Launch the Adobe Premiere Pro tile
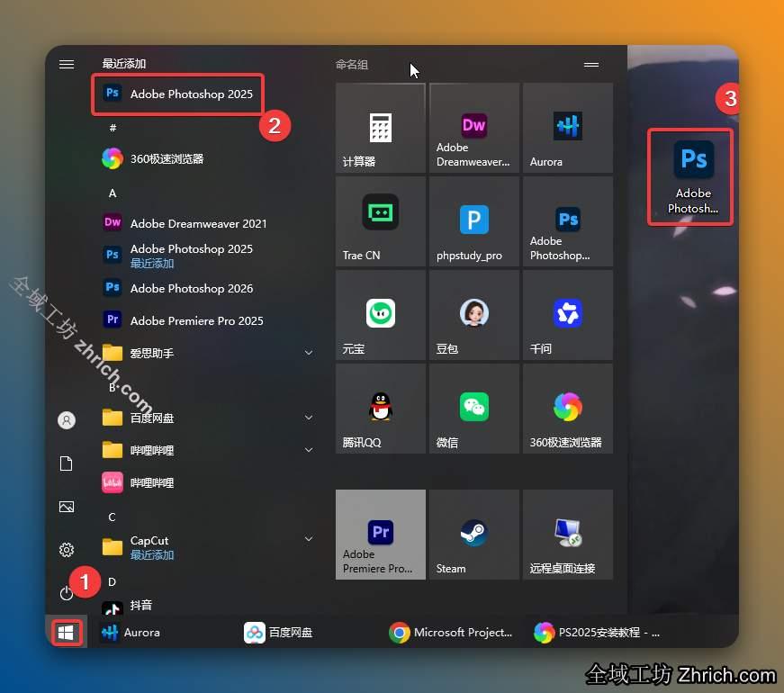The width and height of the screenshot is (784, 693). tap(381, 535)
